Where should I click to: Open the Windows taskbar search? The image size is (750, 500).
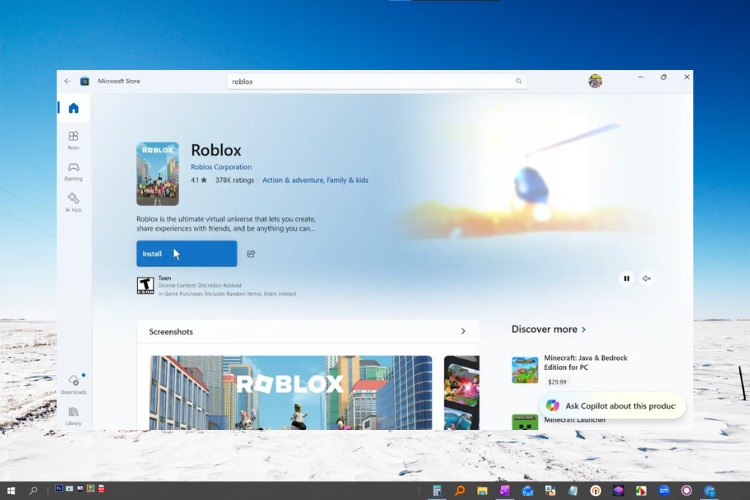[x=33, y=490]
